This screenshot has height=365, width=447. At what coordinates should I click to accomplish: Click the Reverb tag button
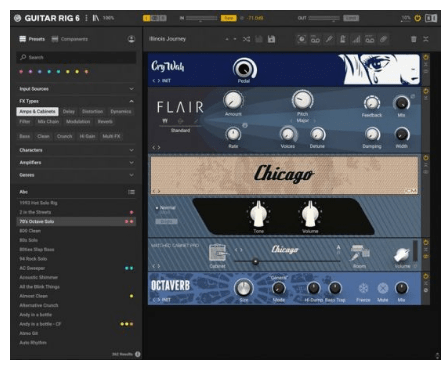coord(105,122)
